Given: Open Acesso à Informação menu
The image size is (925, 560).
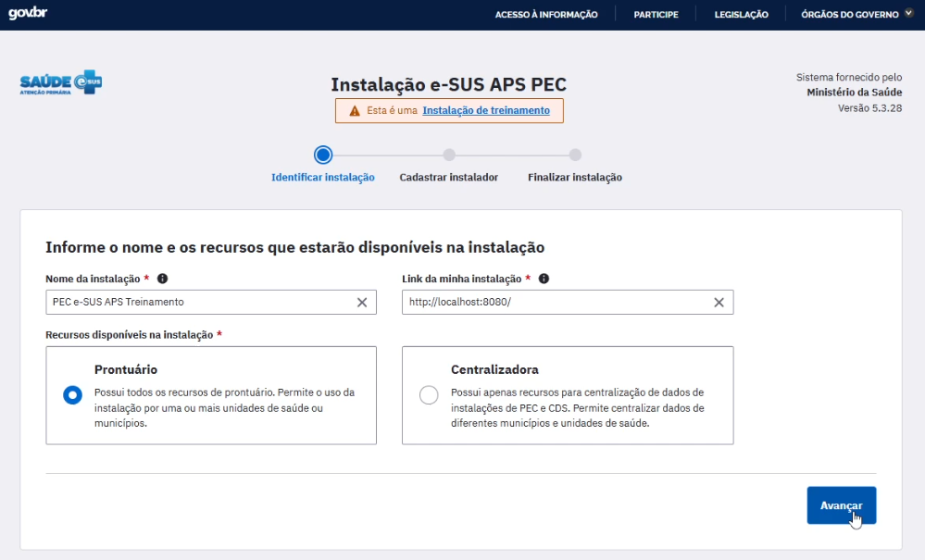Looking at the screenshot, I should click(x=546, y=15).
